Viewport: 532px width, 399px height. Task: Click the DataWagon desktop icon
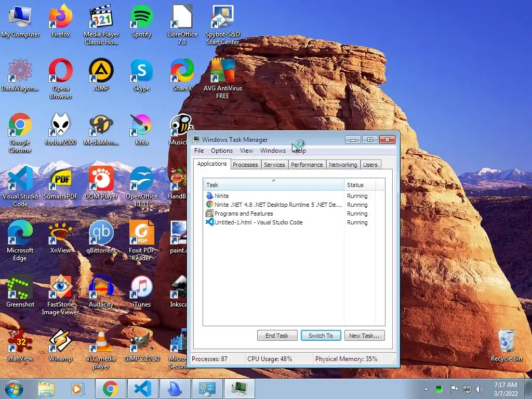[x=20, y=75]
